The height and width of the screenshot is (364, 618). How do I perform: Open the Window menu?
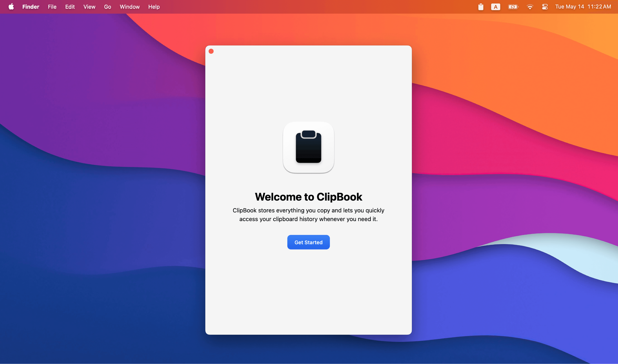[129, 7]
